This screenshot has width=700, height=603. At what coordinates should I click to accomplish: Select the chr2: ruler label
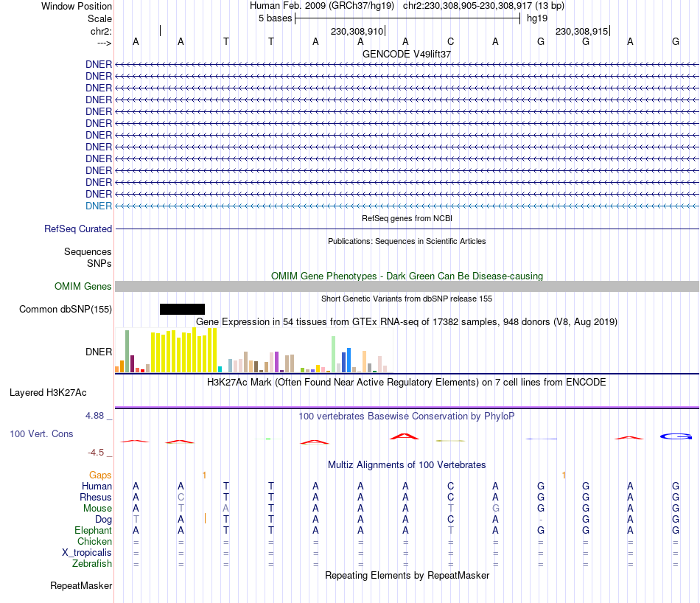tap(101, 31)
